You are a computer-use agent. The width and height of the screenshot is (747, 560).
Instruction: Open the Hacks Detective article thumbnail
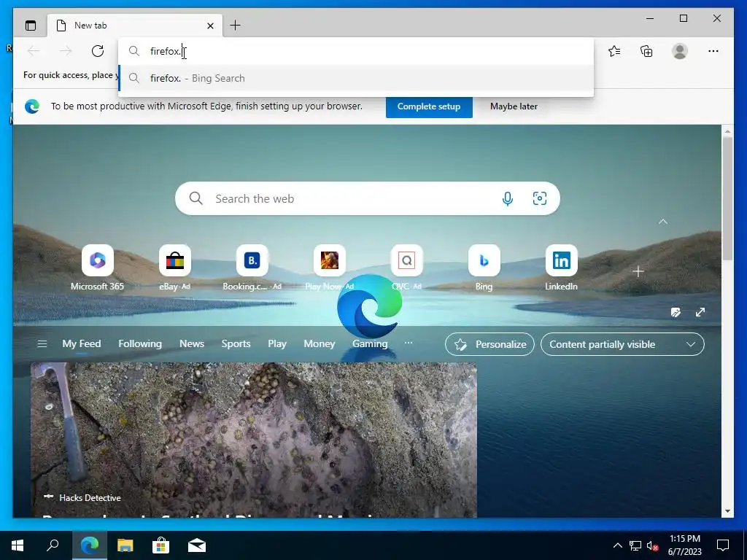tap(253, 440)
